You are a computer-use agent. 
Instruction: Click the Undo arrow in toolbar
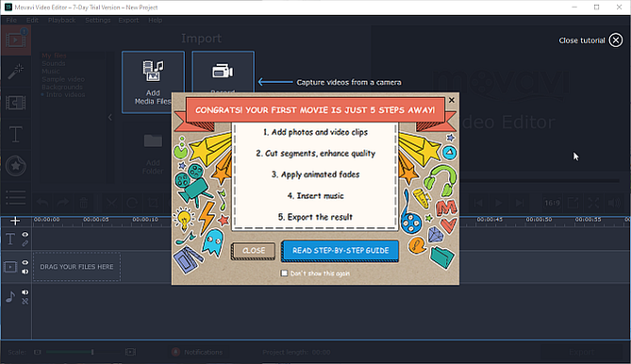click(42, 203)
